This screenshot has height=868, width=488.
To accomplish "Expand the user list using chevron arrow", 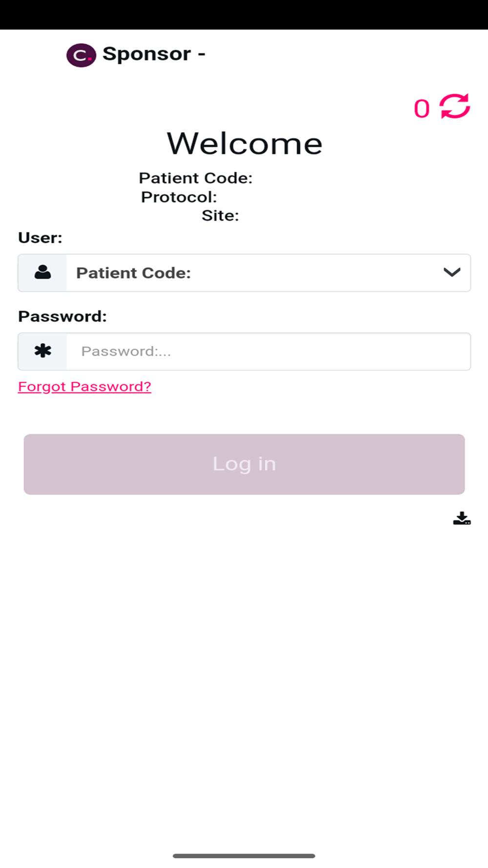I will tap(452, 272).
